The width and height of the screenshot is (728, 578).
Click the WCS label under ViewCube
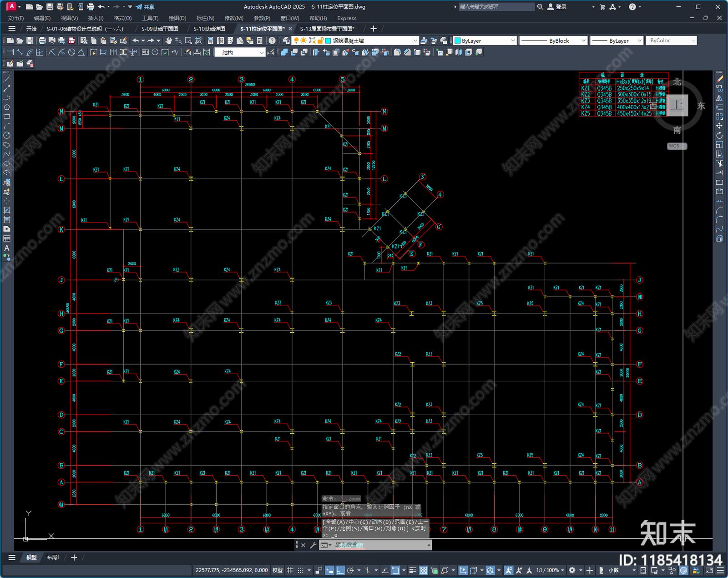click(677, 146)
